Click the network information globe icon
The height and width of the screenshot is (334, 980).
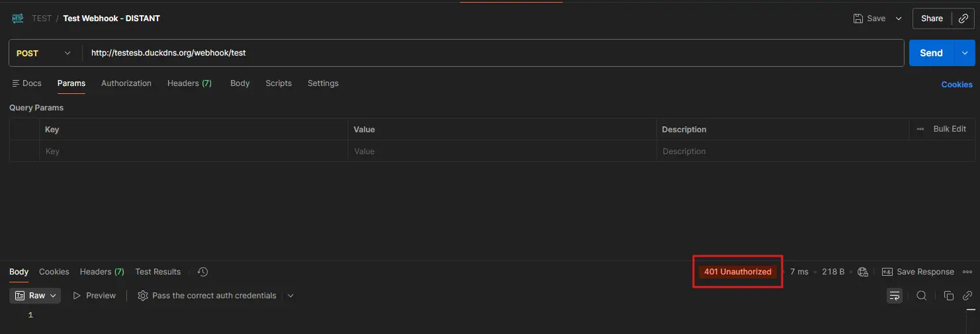coord(862,272)
